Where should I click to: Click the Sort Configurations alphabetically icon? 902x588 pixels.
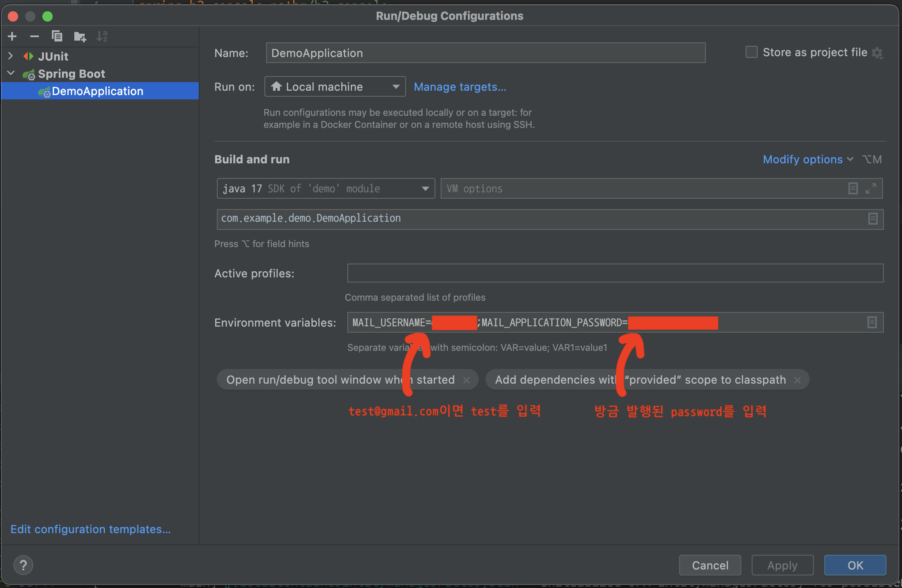point(102,36)
